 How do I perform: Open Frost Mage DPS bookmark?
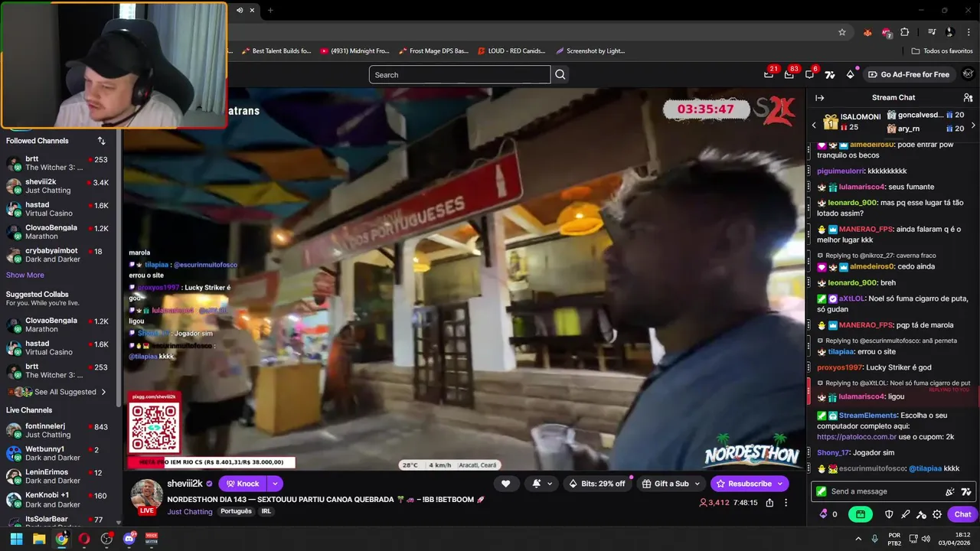(433, 51)
